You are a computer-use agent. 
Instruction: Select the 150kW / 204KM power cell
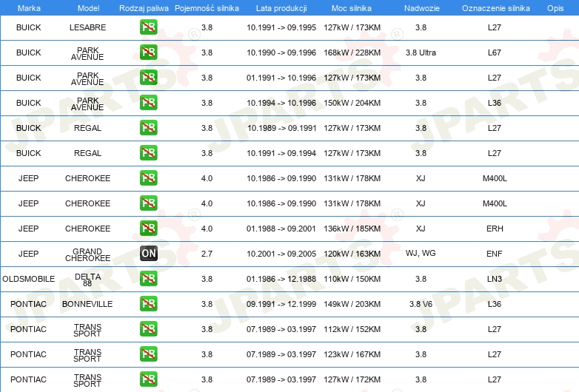352,103
